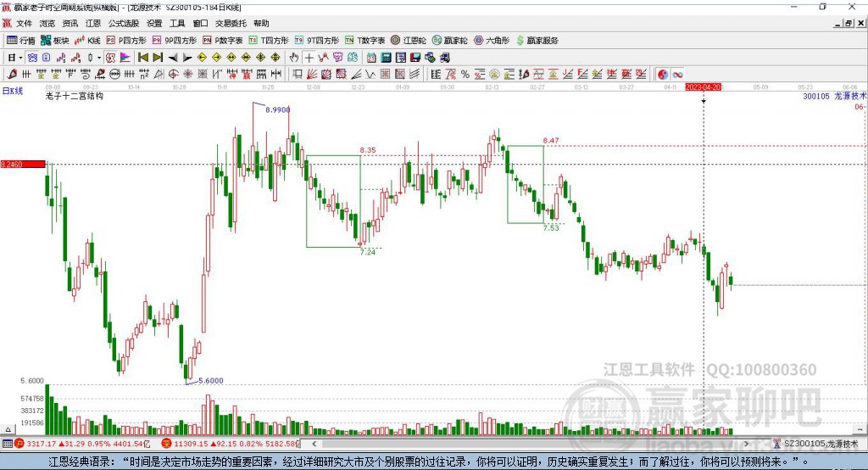
Task: Click the 2023-04-20 date marker
Action: (703, 87)
